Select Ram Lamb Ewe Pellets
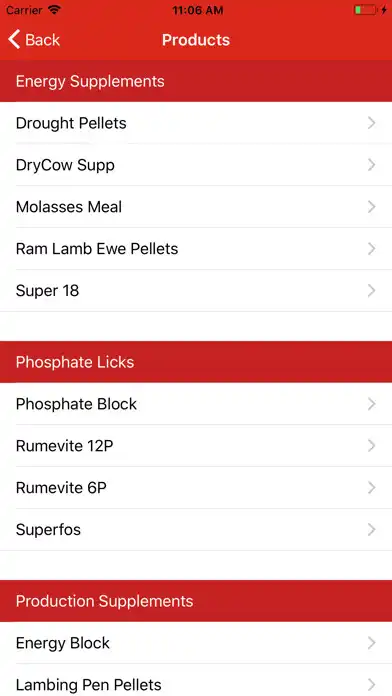This screenshot has height=696, width=392. pos(196,249)
